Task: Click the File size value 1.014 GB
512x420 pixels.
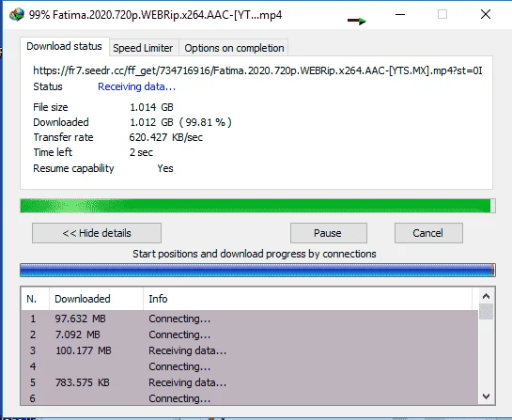Action: pyautogui.click(x=151, y=107)
